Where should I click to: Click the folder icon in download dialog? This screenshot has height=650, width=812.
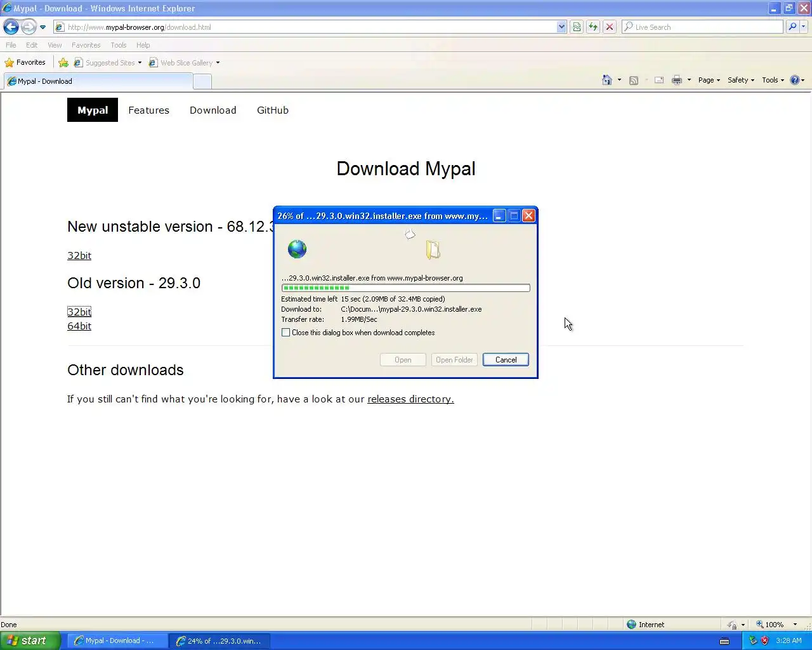coord(433,249)
